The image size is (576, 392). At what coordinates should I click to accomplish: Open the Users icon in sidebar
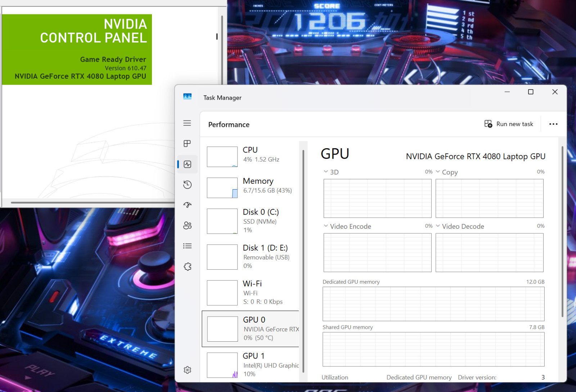click(187, 225)
